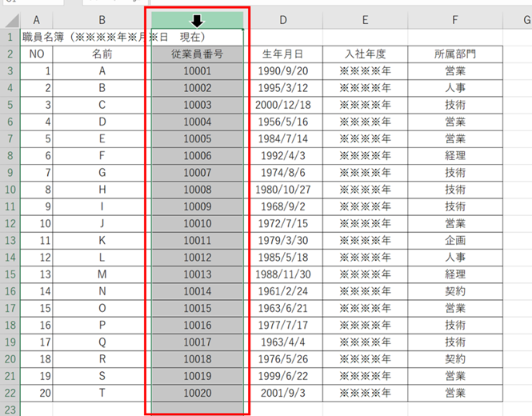532x416 pixels.
Task: Select the 企画 department cell
Action: tap(455, 240)
